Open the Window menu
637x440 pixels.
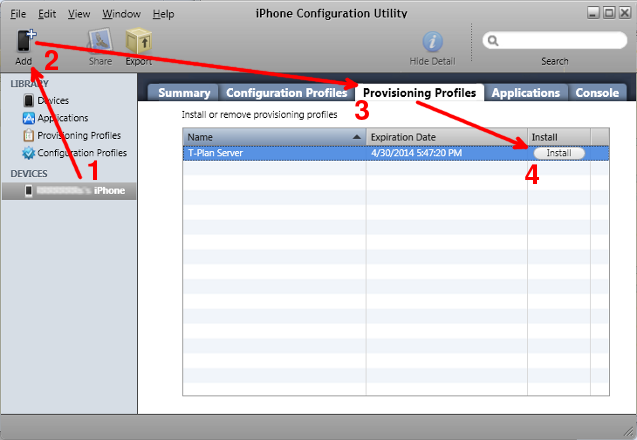click(x=121, y=14)
